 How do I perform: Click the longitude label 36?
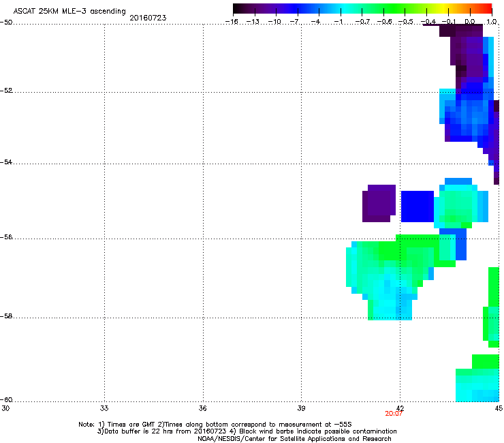click(x=202, y=408)
